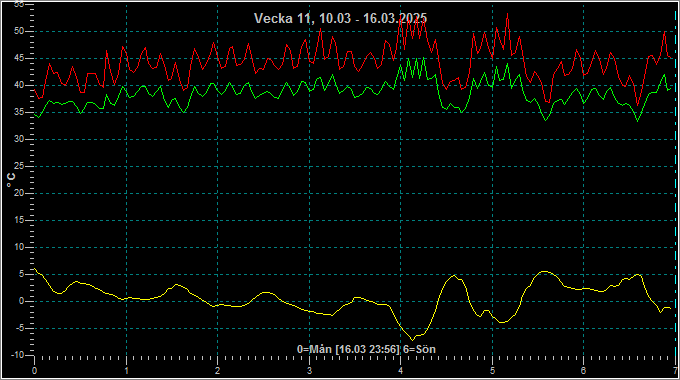The width and height of the screenshot is (680, 380).
Task: Click the lowest dip of the yellow curve
Action: point(412,340)
